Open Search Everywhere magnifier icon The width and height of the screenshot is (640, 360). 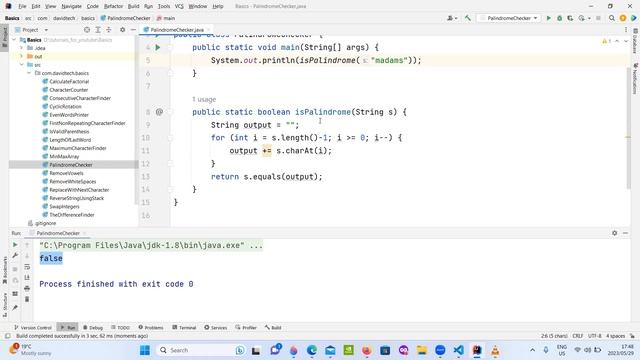pyautogui.click(x=611, y=18)
